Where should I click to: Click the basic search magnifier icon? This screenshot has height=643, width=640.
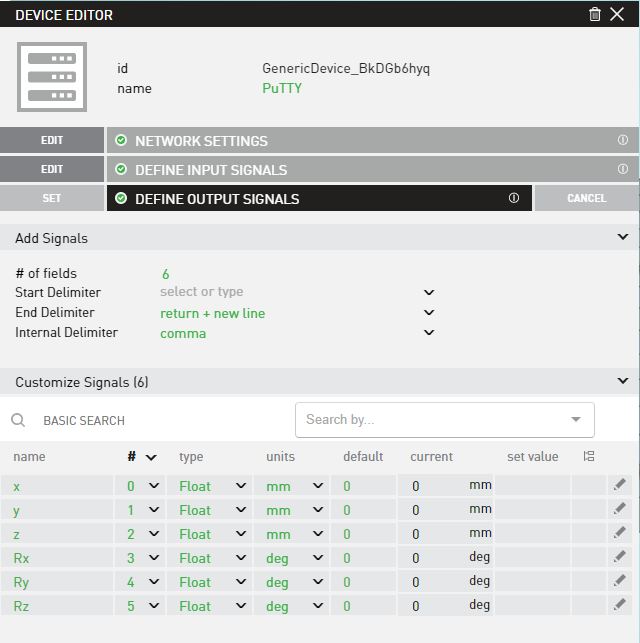pyautogui.click(x=18, y=420)
